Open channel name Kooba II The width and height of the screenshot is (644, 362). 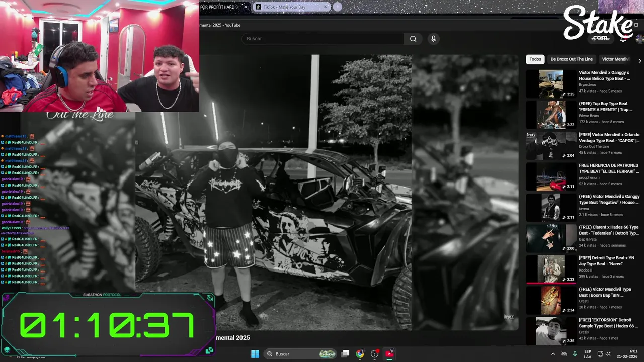[586, 270]
